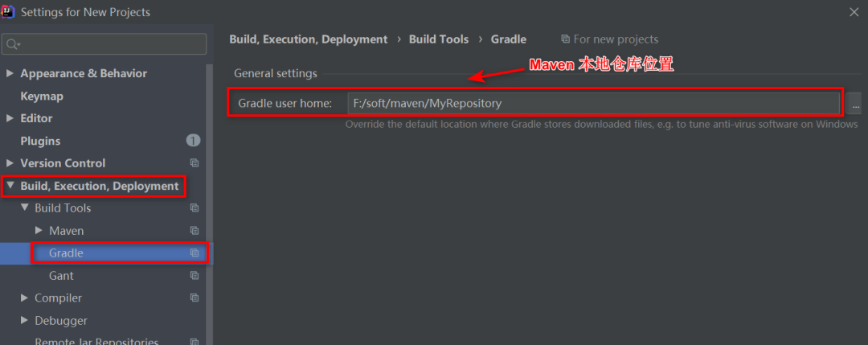868x345 pixels.
Task: Expand the Editor settings section
Action: 10,118
